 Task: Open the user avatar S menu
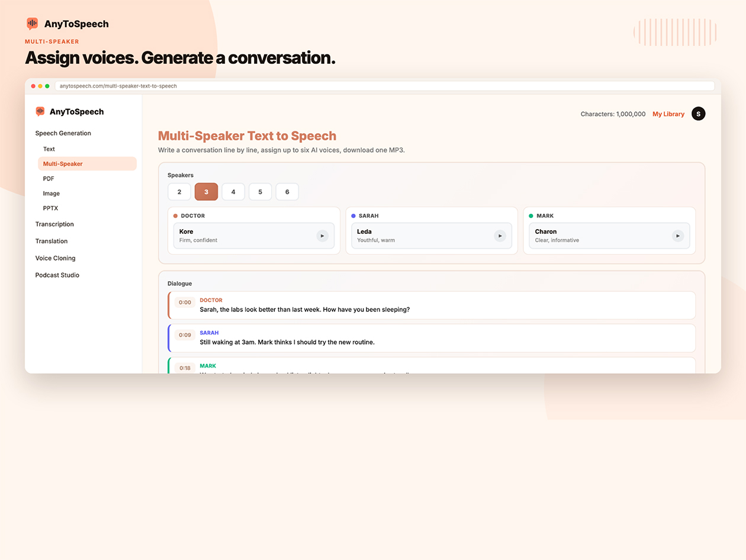pyautogui.click(x=699, y=114)
